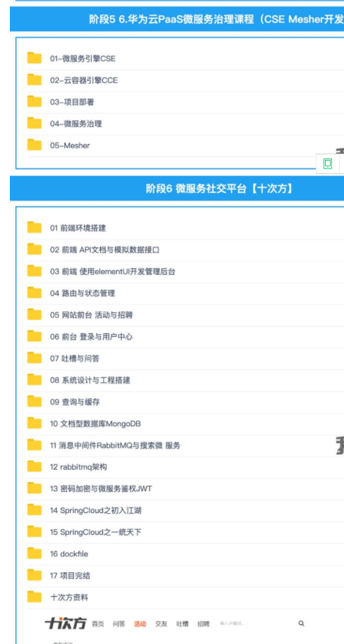Click the folder icon beside 16 dockfile
Screen dimensions: 344x644
click(x=35, y=554)
